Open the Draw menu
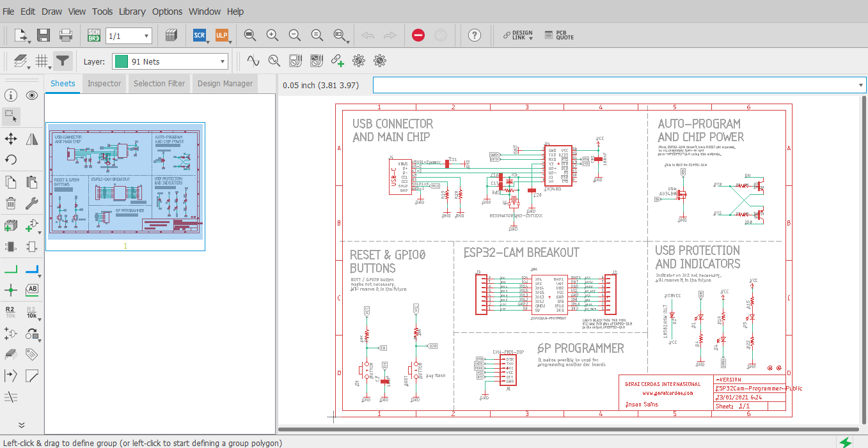868x448 pixels. [51, 11]
